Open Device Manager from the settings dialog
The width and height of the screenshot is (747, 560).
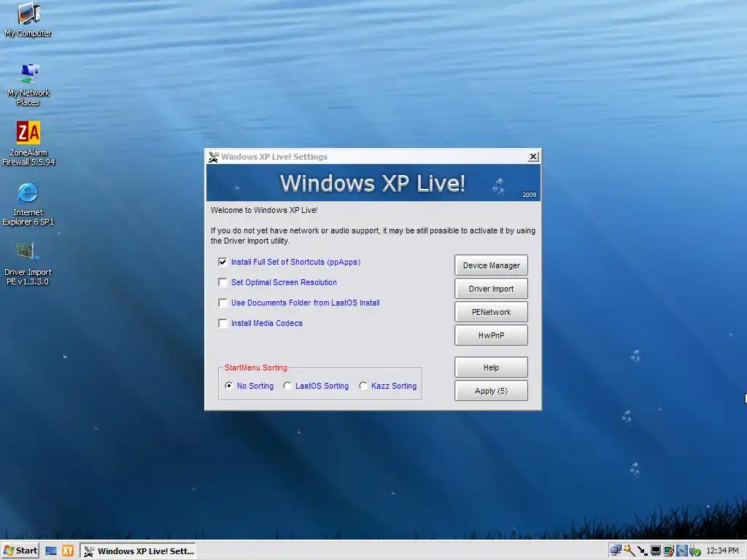491,265
